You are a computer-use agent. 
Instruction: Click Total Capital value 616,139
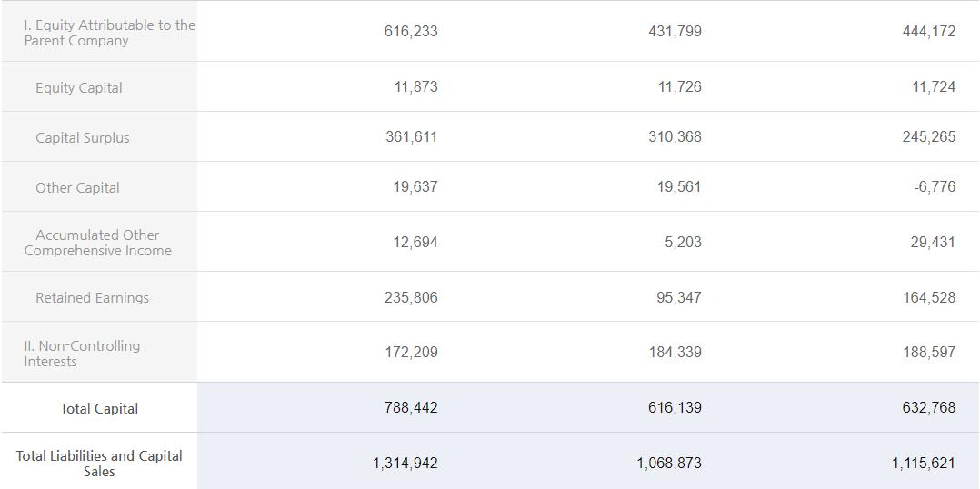675,408
